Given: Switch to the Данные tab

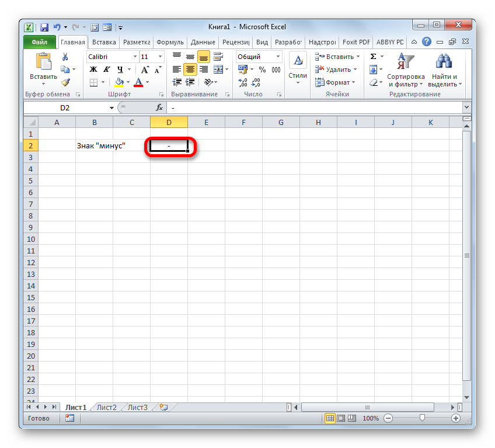Looking at the screenshot, I should click(x=203, y=42).
